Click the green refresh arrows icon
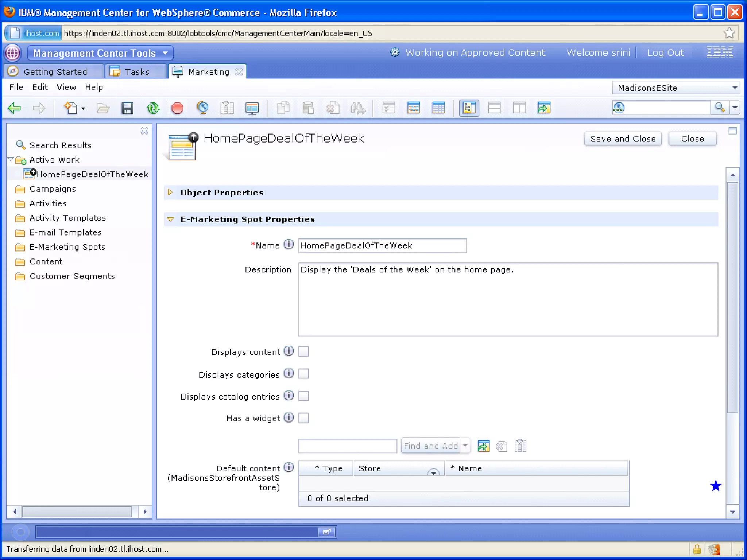Image resolution: width=747 pixels, height=560 pixels. (x=153, y=108)
